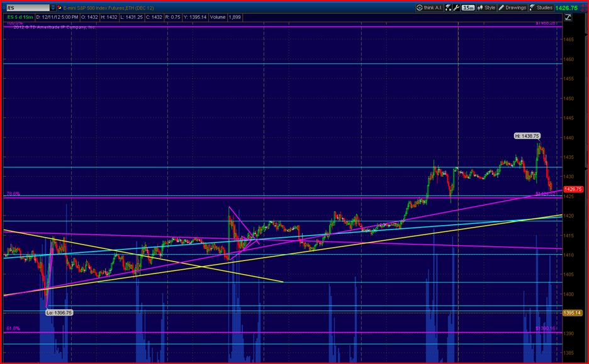Click the C: 1432 close value

[154, 17]
